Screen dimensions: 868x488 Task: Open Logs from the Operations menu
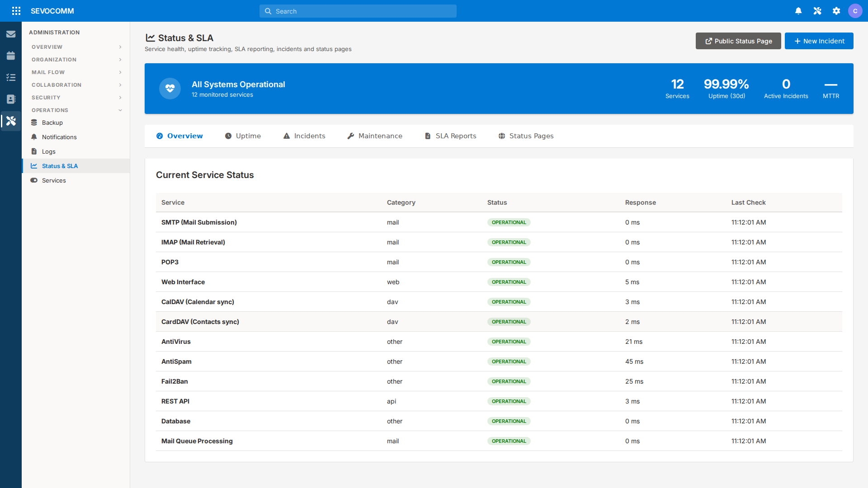point(48,151)
